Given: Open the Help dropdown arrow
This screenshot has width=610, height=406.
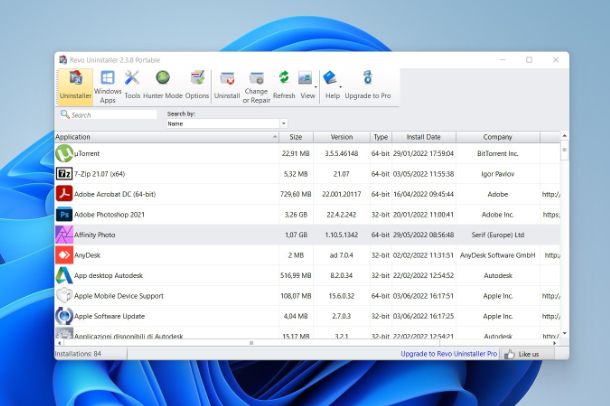Looking at the screenshot, I should tap(340, 87).
